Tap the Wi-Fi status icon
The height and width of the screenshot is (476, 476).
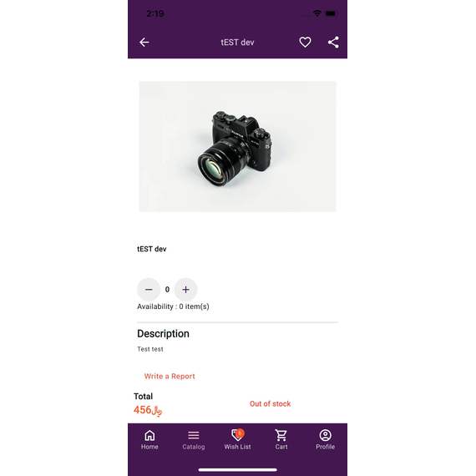click(317, 13)
